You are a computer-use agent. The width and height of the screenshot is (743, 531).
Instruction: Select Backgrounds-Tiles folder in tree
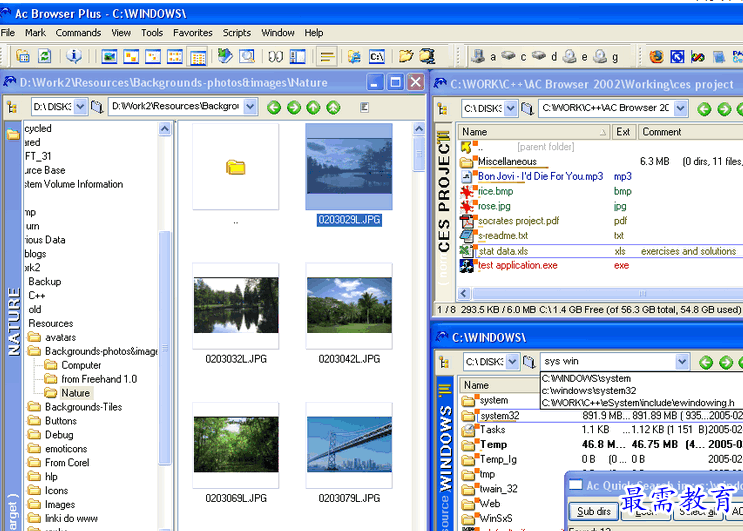click(x=83, y=407)
